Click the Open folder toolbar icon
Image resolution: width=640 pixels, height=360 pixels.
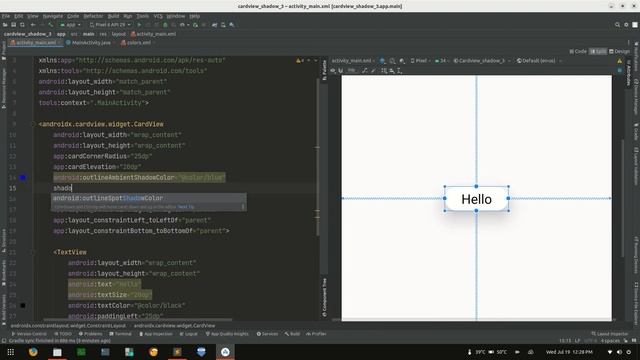tap(5, 25)
